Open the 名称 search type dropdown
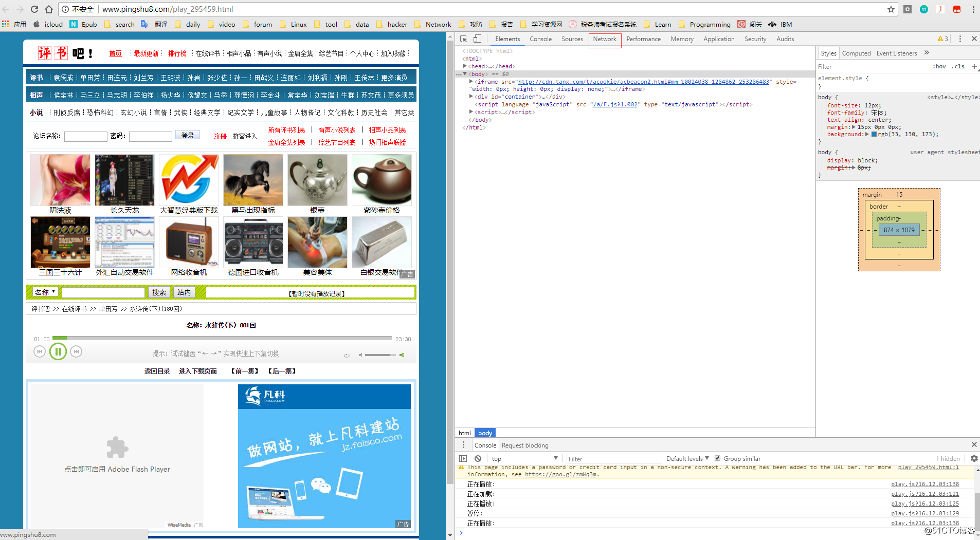Image resolution: width=980 pixels, height=540 pixels. point(45,292)
